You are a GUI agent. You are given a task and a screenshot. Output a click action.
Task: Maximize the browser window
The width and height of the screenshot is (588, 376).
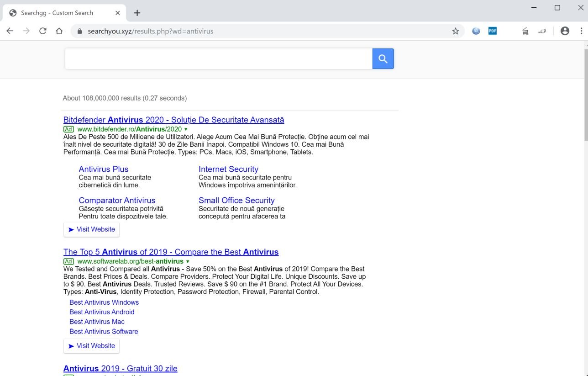click(x=557, y=8)
